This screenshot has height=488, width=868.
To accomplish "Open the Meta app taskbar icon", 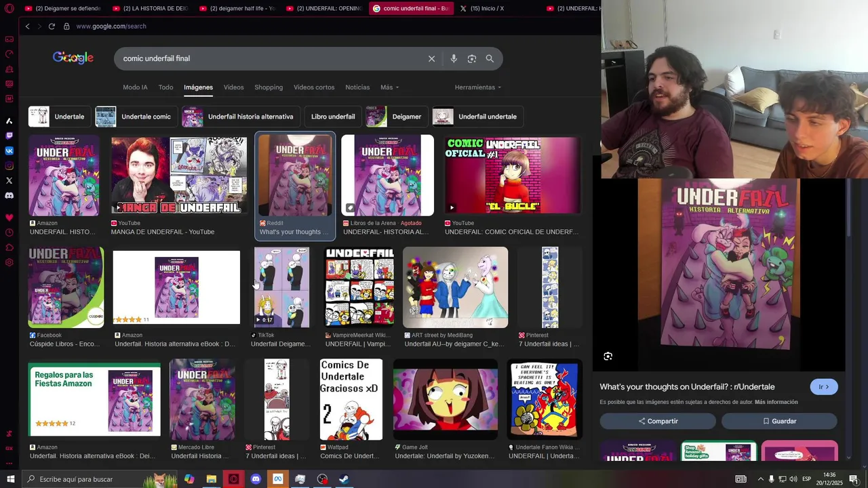I will pyautogui.click(x=277, y=479).
